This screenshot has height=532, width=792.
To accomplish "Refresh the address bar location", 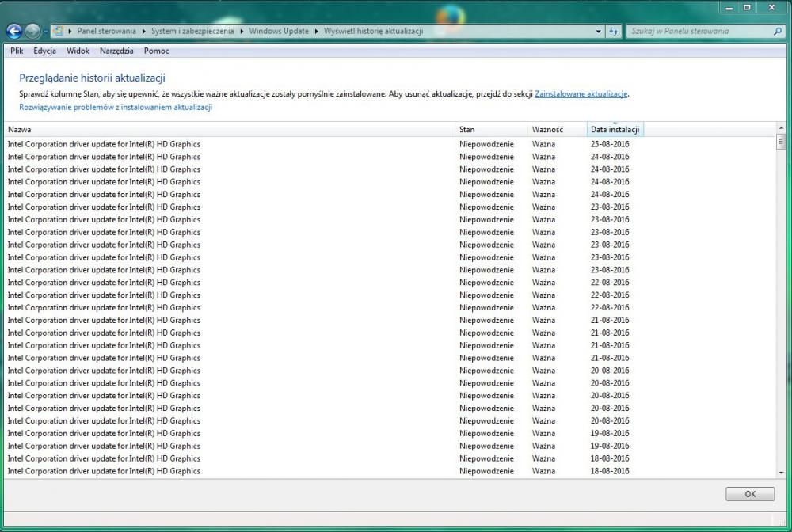I will click(x=613, y=32).
